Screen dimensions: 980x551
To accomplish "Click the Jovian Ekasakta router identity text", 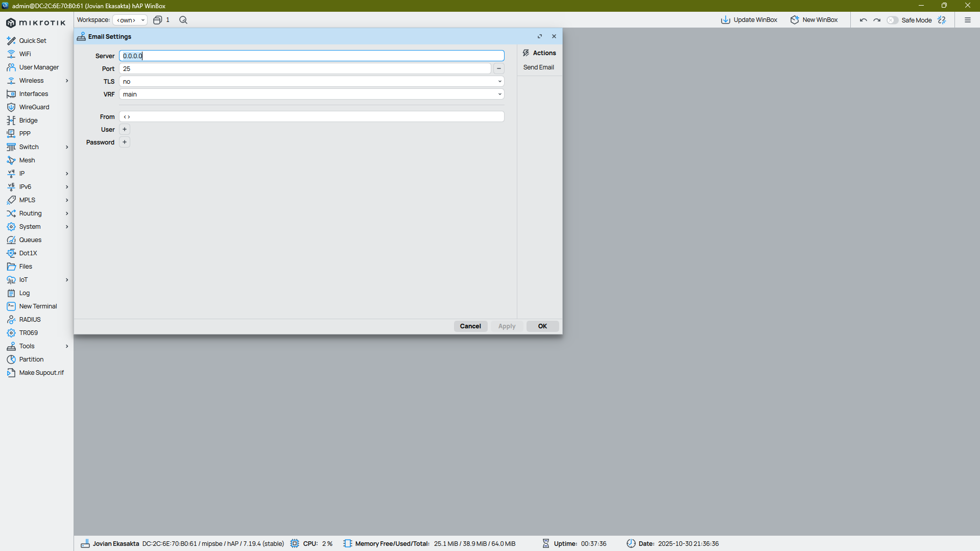I will (x=116, y=543).
